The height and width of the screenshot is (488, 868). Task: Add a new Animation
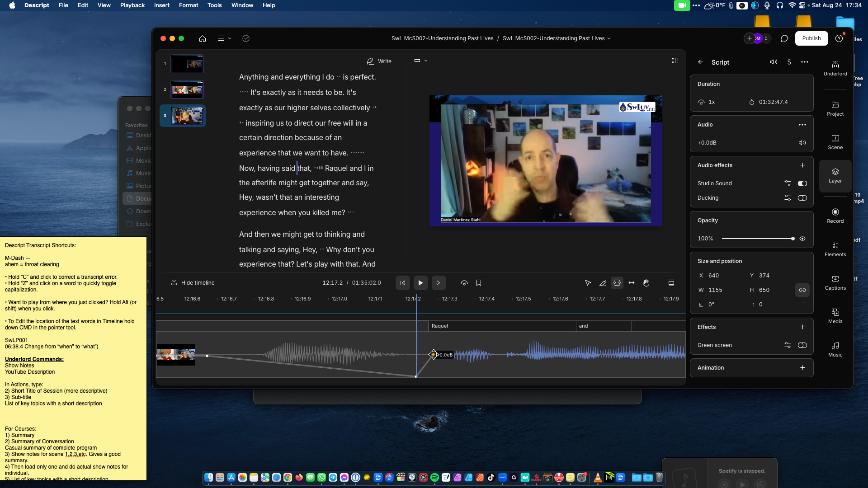[x=802, y=368]
